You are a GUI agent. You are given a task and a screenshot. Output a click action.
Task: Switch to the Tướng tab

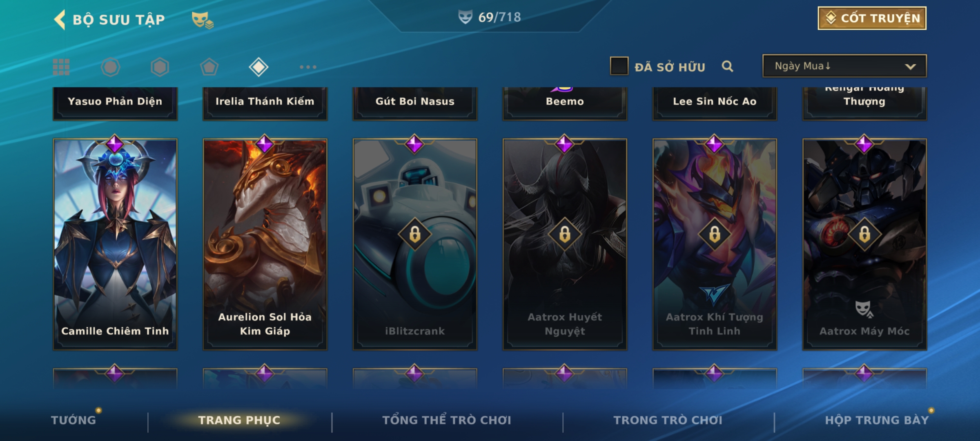73,420
